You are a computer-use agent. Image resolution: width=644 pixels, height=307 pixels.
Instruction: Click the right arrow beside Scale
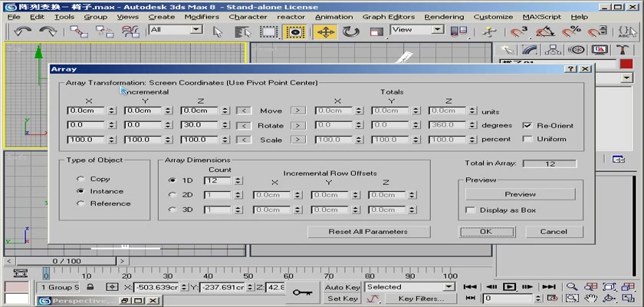[x=298, y=140]
